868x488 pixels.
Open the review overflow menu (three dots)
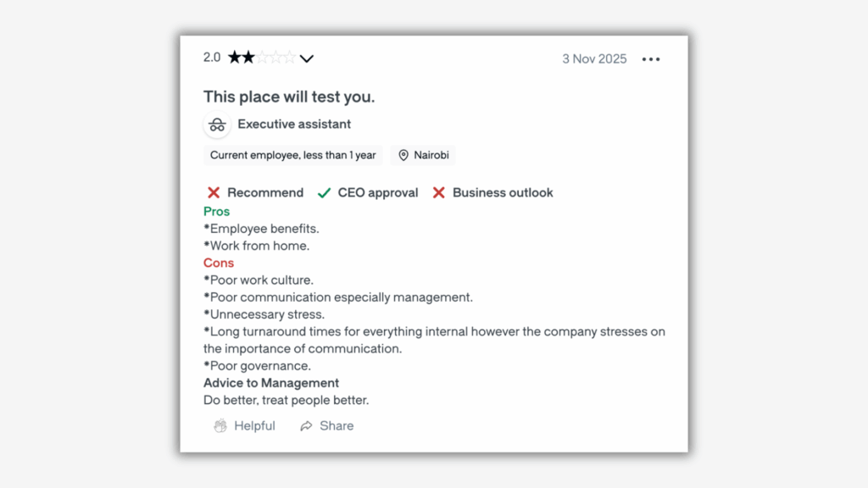point(651,58)
